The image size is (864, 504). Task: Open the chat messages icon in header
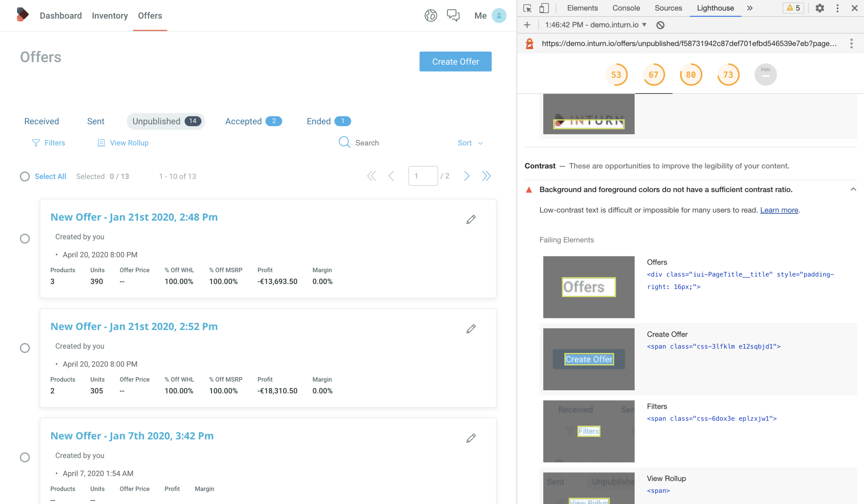453,15
